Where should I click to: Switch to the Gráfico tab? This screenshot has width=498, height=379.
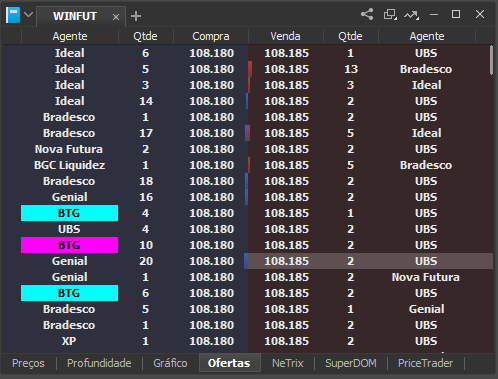click(170, 363)
